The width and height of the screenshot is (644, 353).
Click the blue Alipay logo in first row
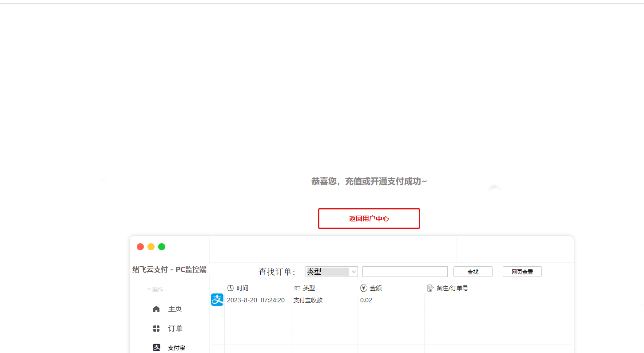(217, 300)
